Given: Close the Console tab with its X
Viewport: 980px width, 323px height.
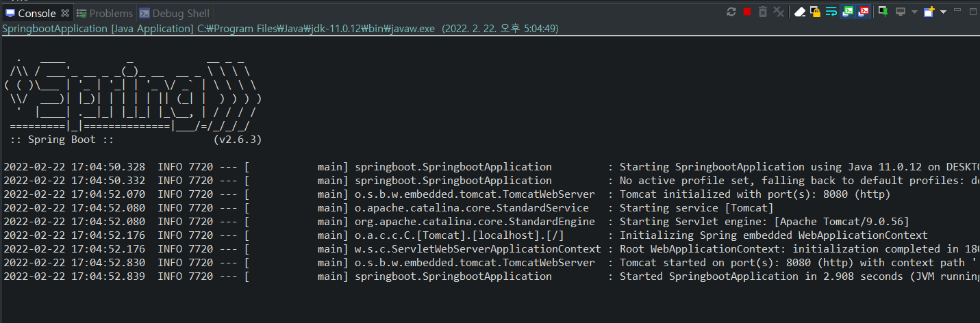Looking at the screenshot, I should [65, 13].
